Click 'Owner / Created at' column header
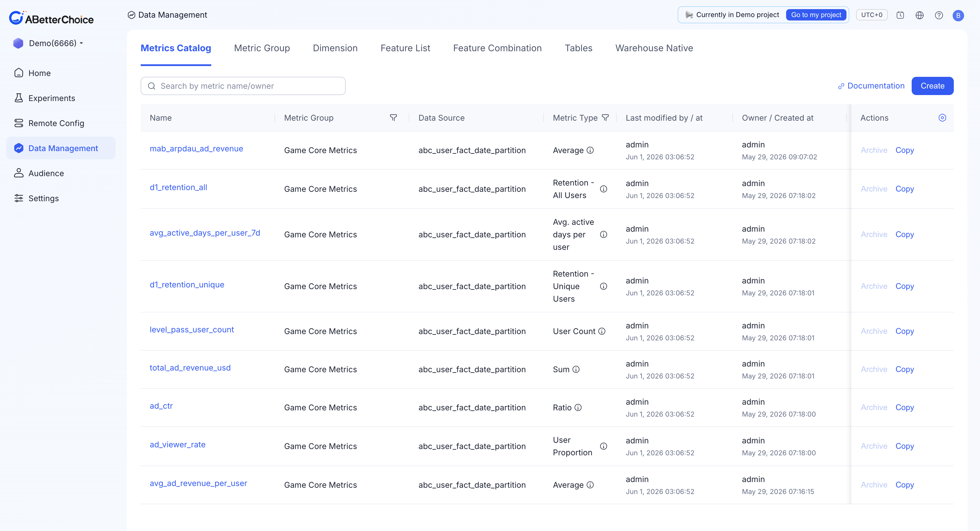Screen dimensions: 980x531 pyautogui.click(x=777, y=118)
